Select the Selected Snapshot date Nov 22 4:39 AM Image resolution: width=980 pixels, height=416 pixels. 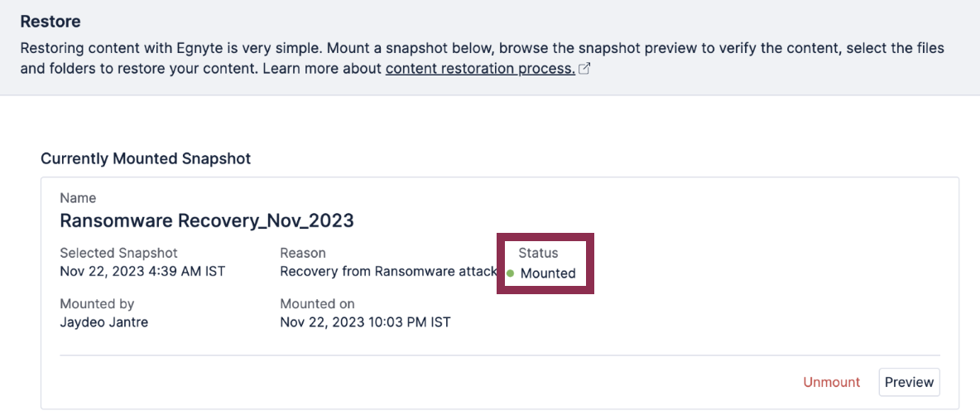[142, 272]
